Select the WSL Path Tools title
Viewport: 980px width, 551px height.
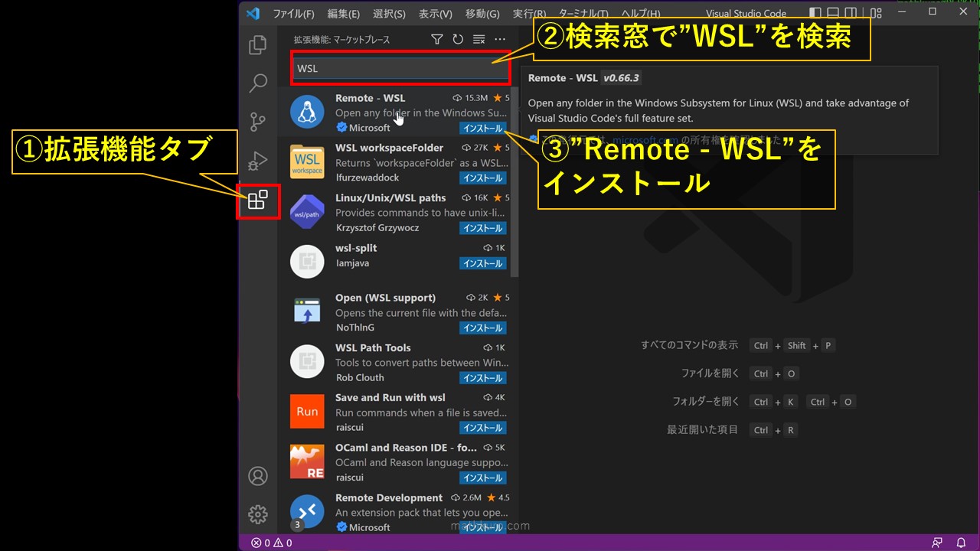pyautogui.click(x=373, y=347)
